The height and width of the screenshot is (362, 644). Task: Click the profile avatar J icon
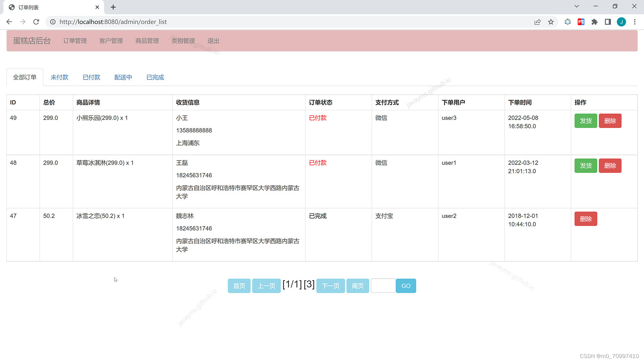coord(621,22)
